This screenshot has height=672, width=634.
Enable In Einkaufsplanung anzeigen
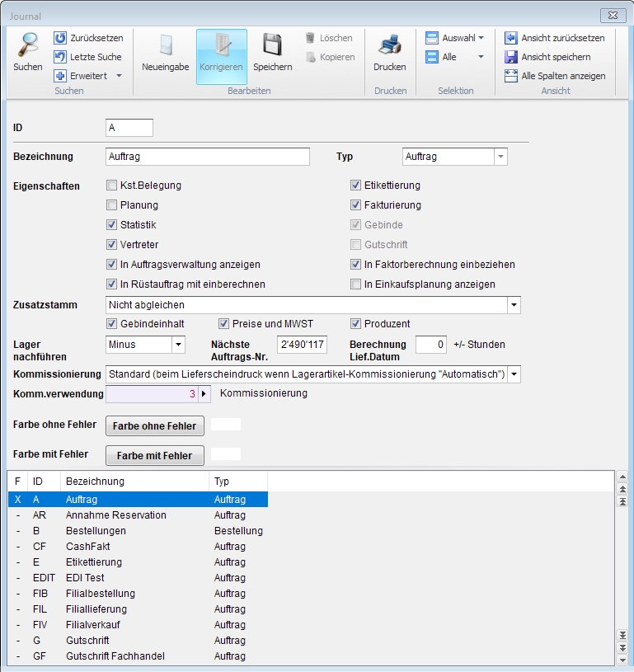coord(355,284)
